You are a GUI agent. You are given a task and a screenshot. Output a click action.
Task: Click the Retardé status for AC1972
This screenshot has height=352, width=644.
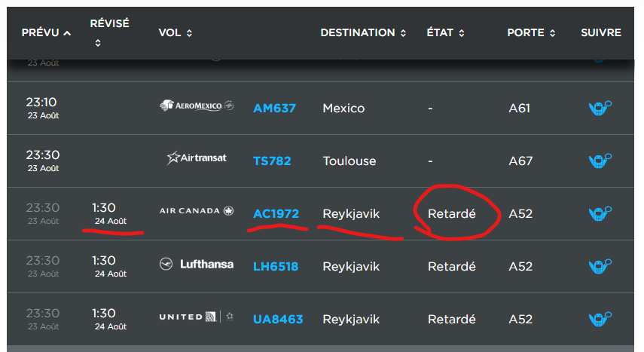452,214
